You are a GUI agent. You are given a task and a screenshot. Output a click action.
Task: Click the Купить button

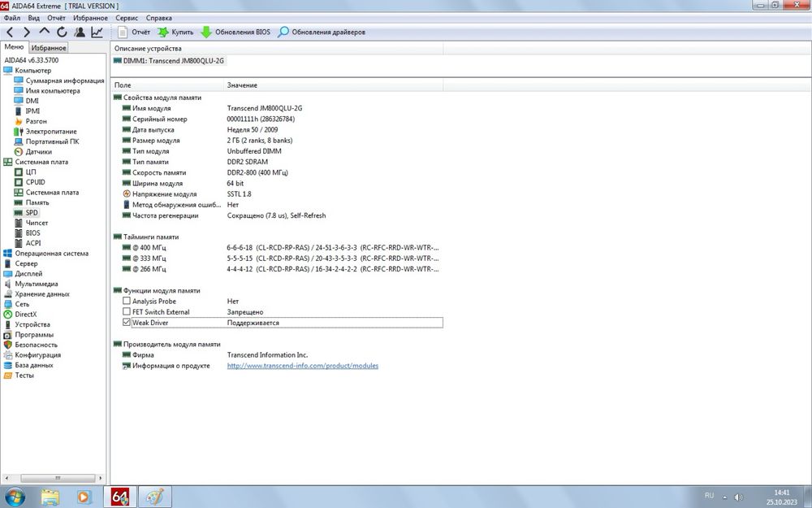[x=175, y=33]
